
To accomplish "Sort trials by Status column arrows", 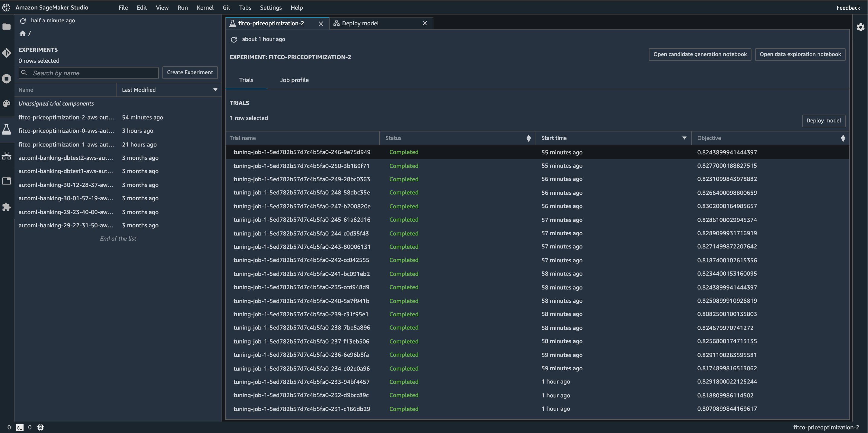I will (528, 138).
